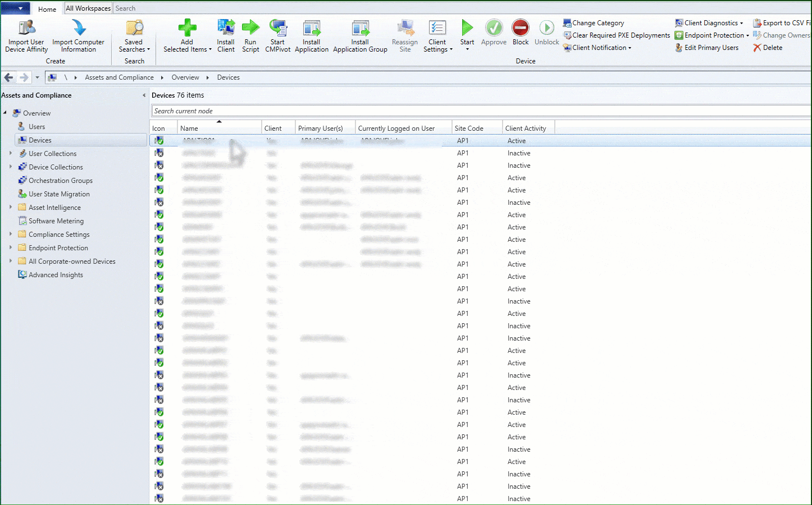Open the Search ribbon tab
The image size is (812, 505).
tap(125, 8)
